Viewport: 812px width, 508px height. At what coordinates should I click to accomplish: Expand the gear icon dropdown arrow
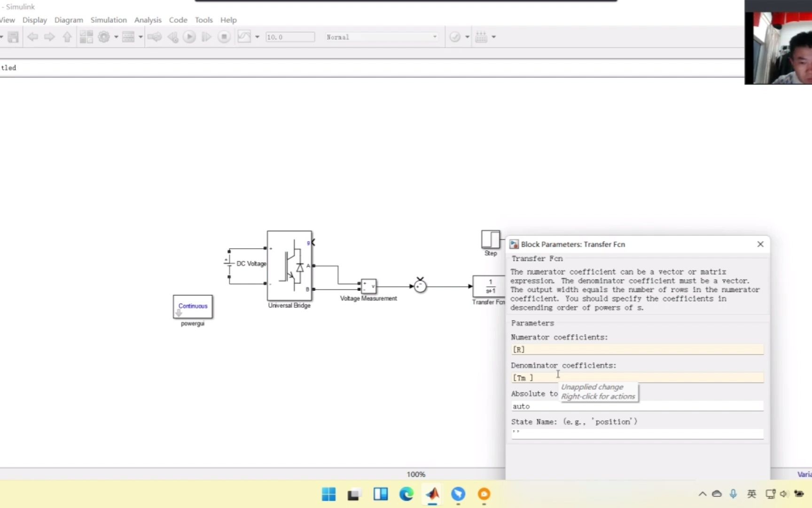pos(116,37)
